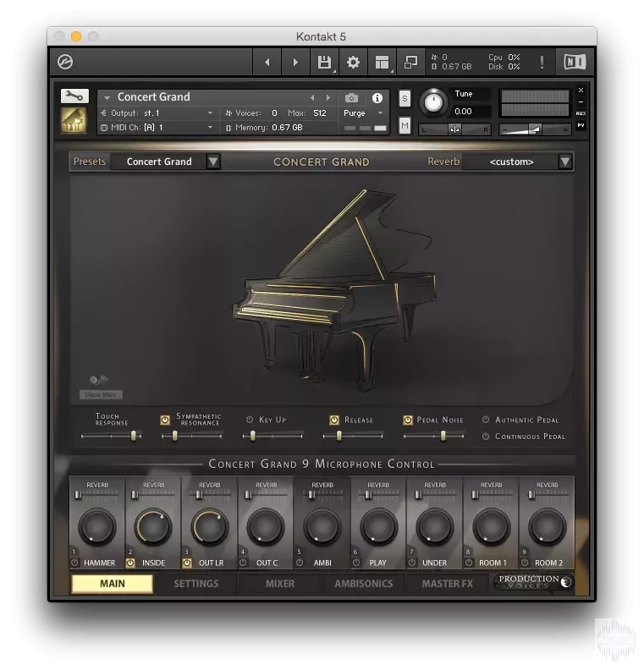Toggle the PV button
Image resolution: width=644 pixels, height=670 pixels.
pos(581,125)
